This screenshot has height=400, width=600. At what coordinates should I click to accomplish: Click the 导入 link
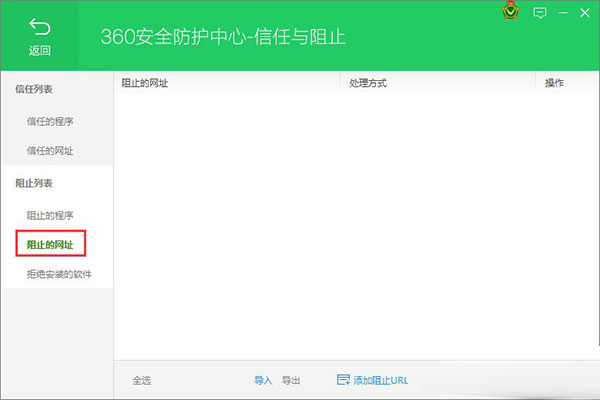(263, 381)
